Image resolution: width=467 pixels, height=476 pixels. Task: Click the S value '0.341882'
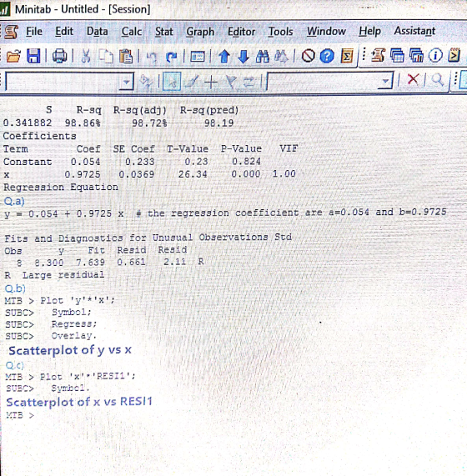(x=28, y=123)
